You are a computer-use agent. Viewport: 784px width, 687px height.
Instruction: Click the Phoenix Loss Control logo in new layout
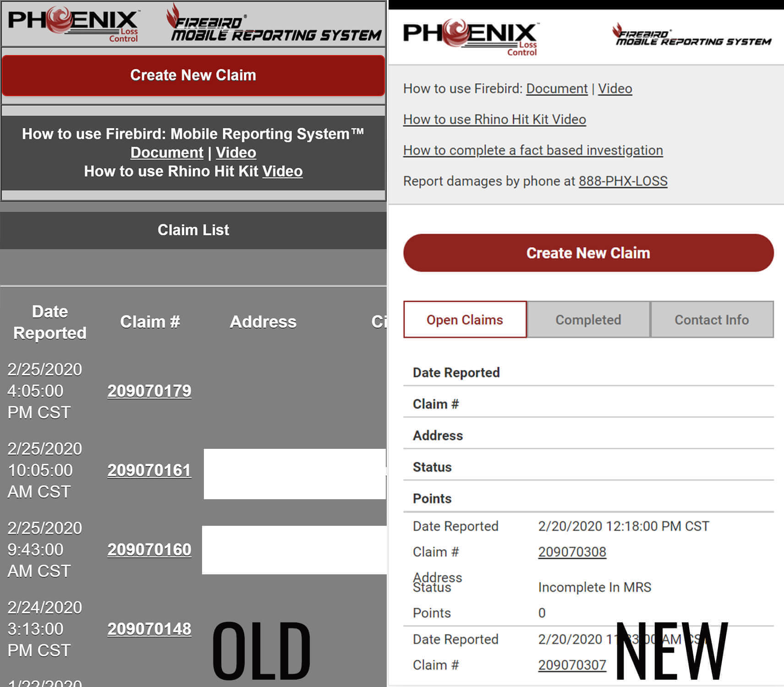click(x=470, y=38)
